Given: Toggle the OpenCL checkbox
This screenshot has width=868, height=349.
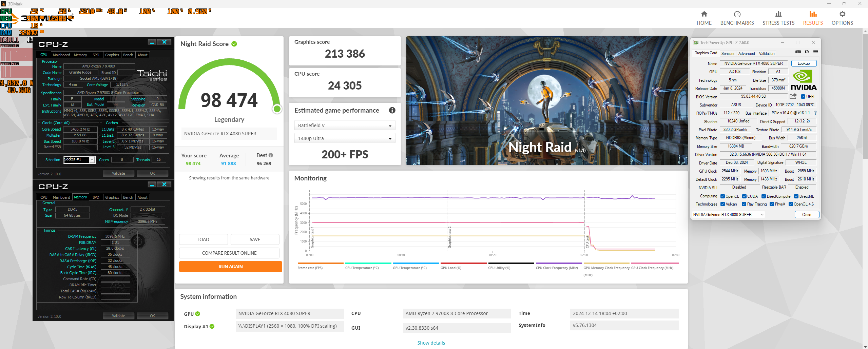Looking at the screenshot, I should [723, 196].
